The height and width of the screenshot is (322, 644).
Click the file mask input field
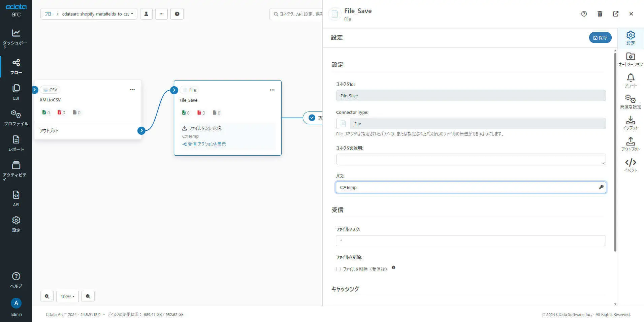470,240
